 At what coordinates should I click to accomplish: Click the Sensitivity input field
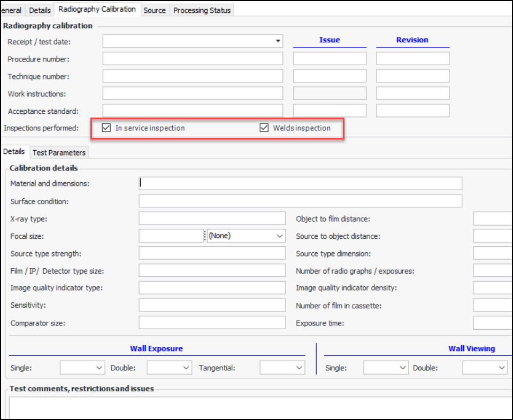click(212, 305)
